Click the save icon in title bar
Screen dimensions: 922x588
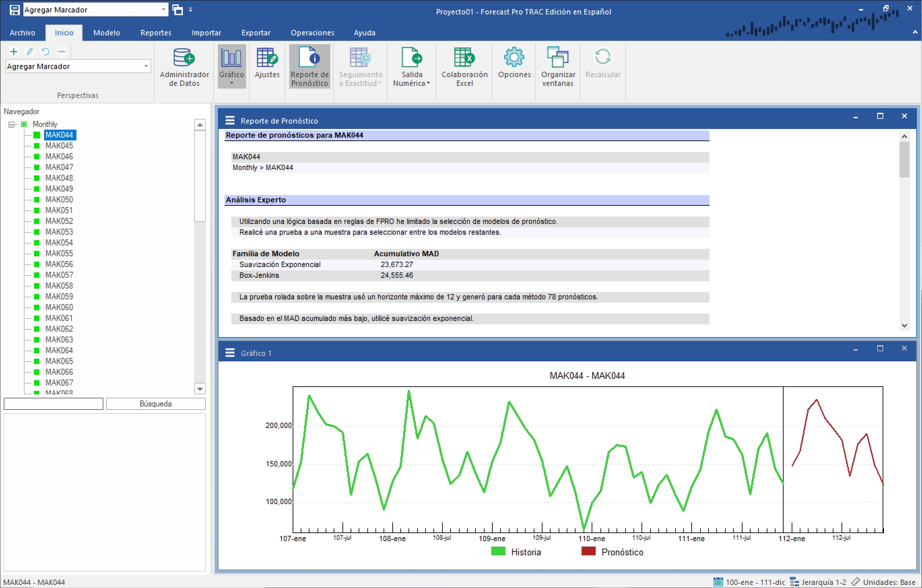pos(14,10)
